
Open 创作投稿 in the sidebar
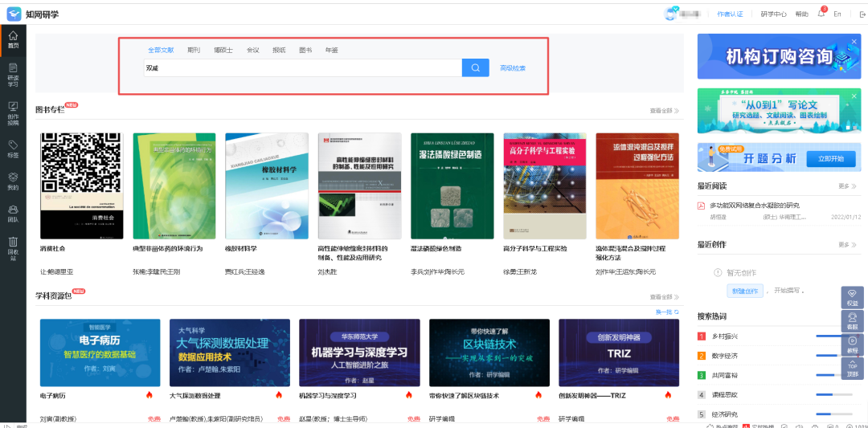14,113
